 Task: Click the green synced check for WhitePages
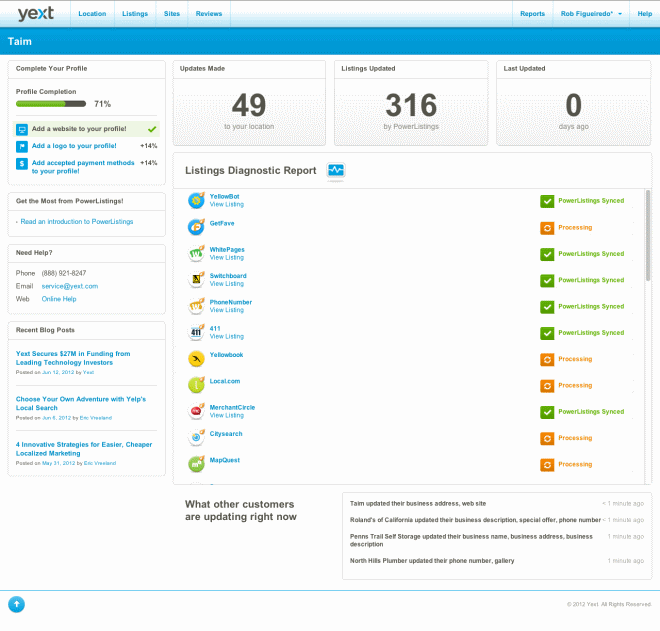tap(547, 254)
